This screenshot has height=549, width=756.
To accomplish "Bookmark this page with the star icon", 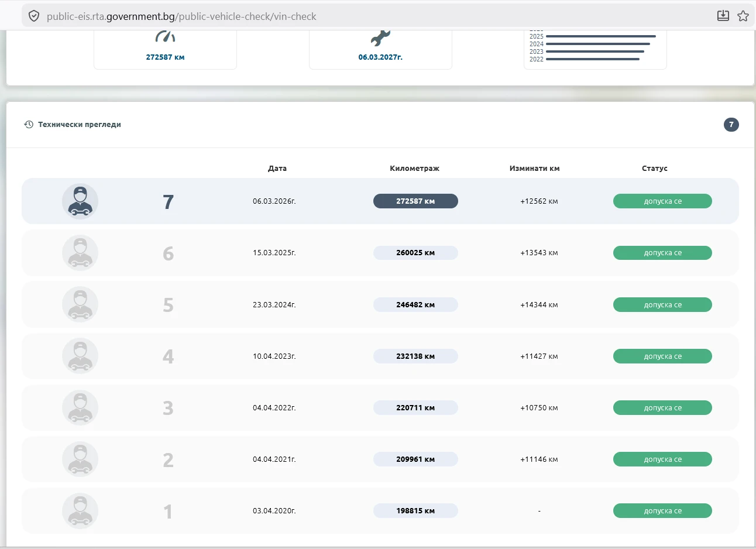I will 743,16.
